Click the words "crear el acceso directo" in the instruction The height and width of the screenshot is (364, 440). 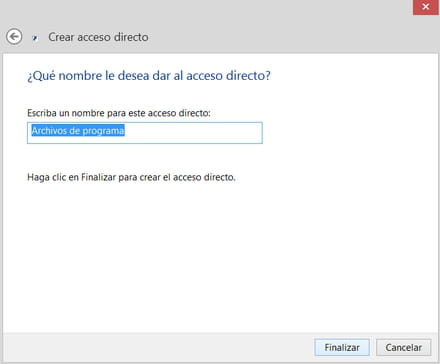[187, 177]
